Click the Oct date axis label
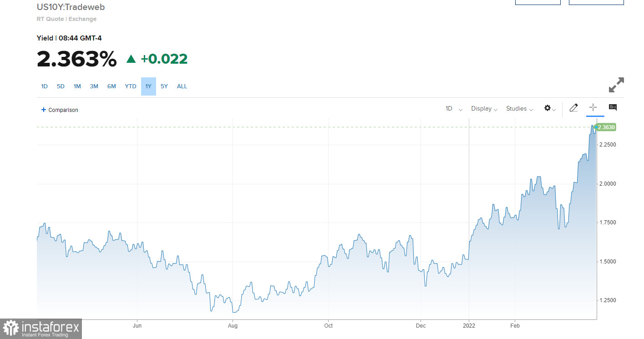The image size is (644, 339). (x=328, y=326)
